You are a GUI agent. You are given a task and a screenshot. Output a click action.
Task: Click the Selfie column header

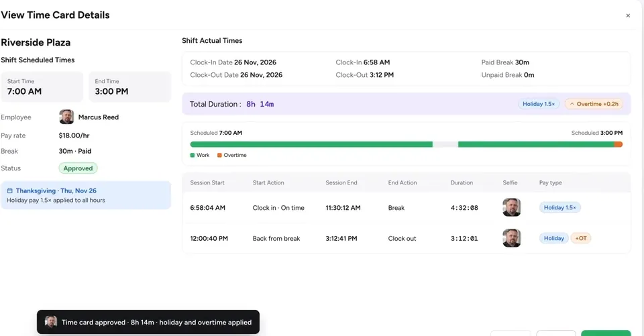tap(510, 183)
